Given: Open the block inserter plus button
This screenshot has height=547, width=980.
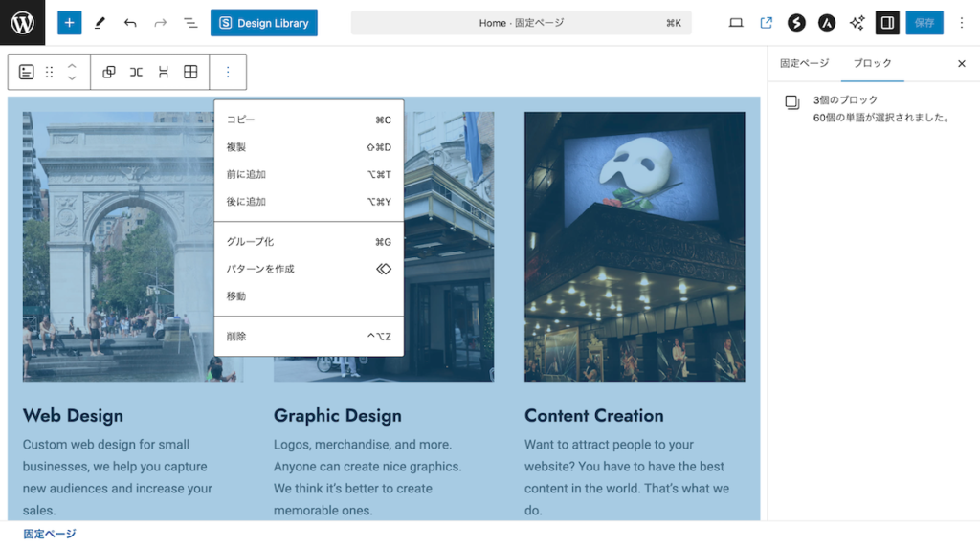Looking at the screenshot, I should [69, 23].
